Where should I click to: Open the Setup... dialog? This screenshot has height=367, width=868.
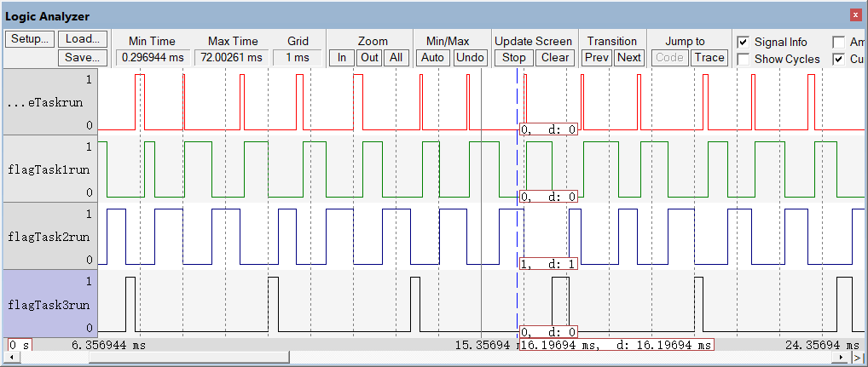30,39
